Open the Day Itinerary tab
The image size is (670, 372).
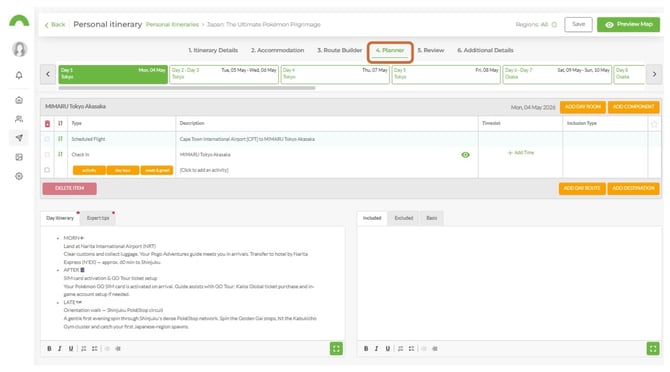point(60,218)
